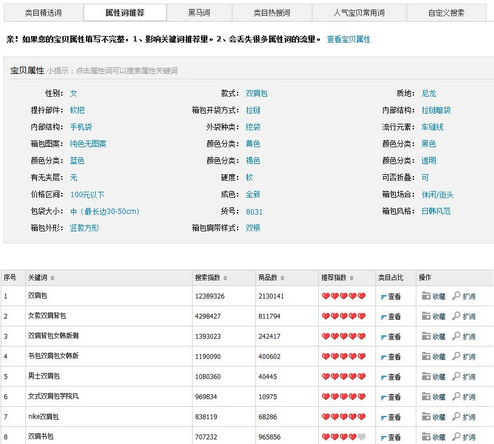Click the 100元以下 price range link
The image size is (494, 444).
(x=87, y=195)
